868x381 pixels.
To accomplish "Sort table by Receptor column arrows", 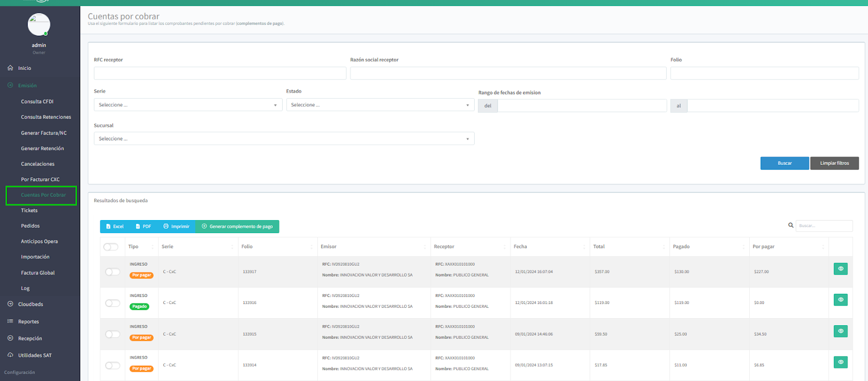I will tap(505, 247).
